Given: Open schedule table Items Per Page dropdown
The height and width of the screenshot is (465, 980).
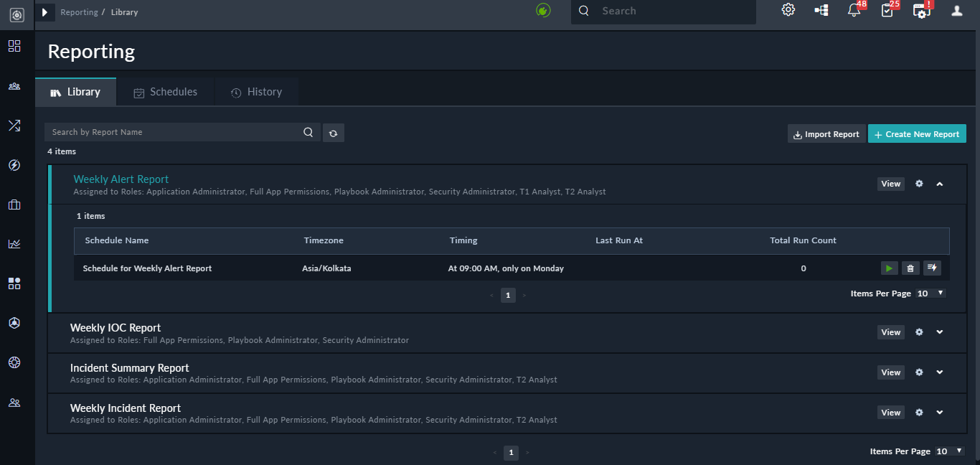Looking at the screenshot, I should (x=930, y=293).
